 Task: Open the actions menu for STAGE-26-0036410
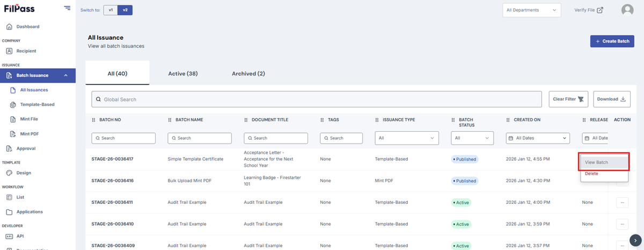(x=623, y=224)
